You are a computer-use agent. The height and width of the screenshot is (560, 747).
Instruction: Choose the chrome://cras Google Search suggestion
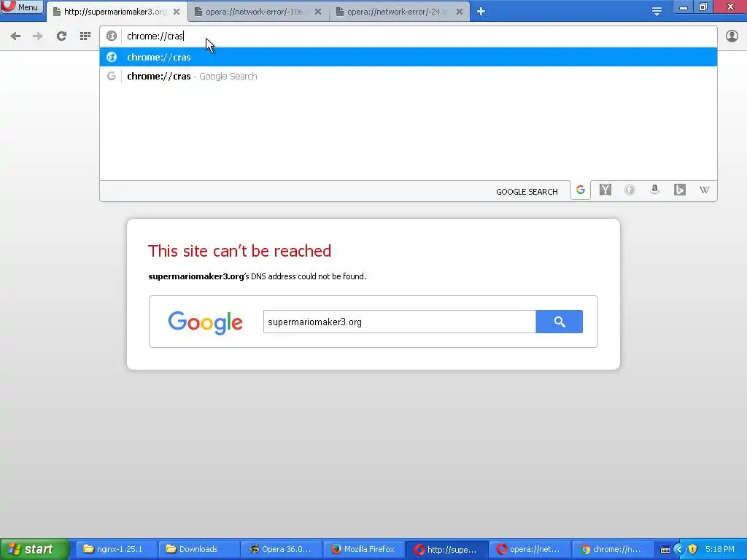click(x=409, y=76)
